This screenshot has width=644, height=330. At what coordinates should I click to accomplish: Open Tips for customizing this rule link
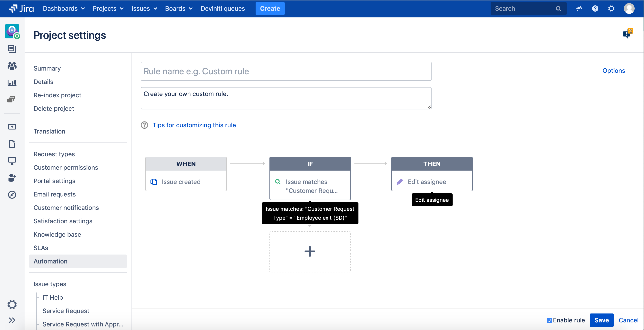[x=194, y=125]
